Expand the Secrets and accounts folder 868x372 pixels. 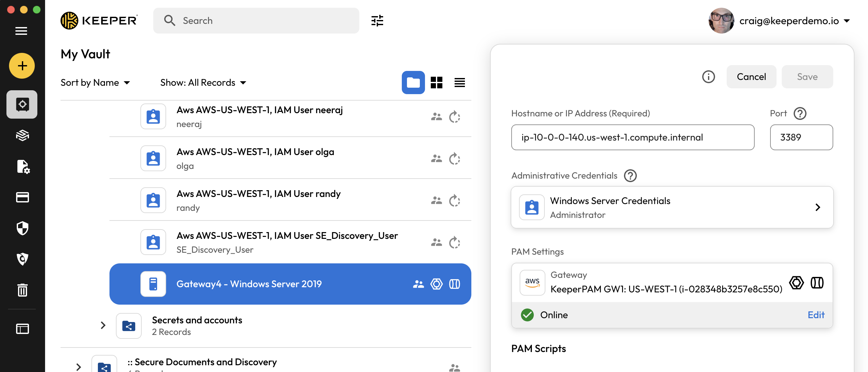(103, 325)
